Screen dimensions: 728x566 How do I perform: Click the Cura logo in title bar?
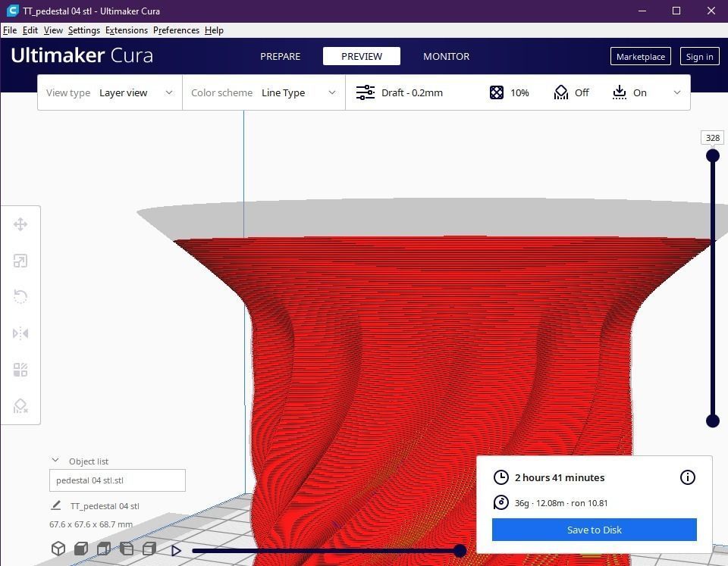click(13, 11)
